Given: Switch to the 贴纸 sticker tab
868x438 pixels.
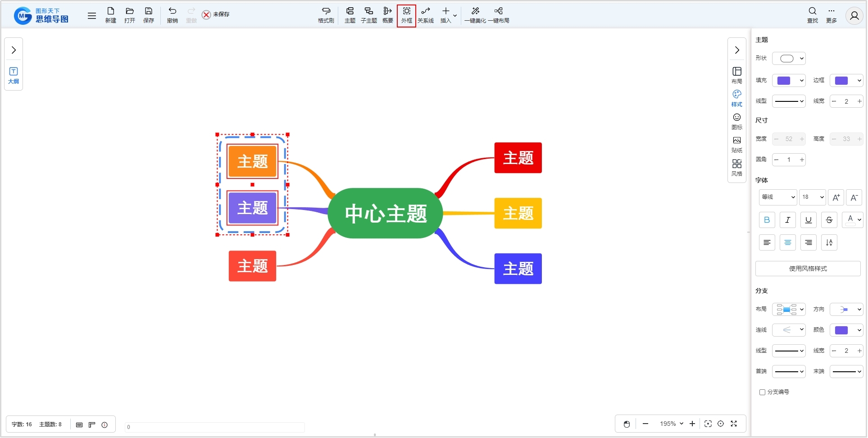Looking at the screenshot, I should click(x=737, y=145).
